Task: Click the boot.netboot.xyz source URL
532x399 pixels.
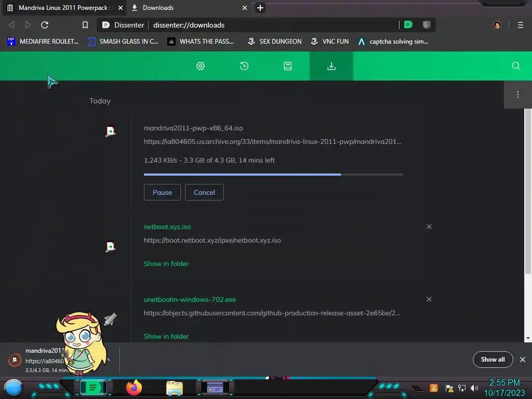Action: pos(212,240)
